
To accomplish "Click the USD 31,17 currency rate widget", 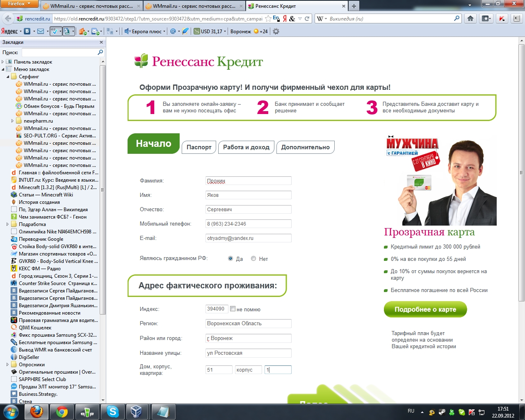I will (209, 31).
